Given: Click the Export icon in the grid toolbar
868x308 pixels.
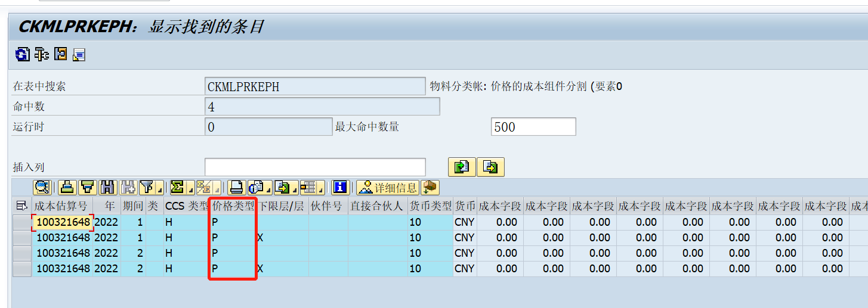Looking at the screenshot, I should click(282, 188).
